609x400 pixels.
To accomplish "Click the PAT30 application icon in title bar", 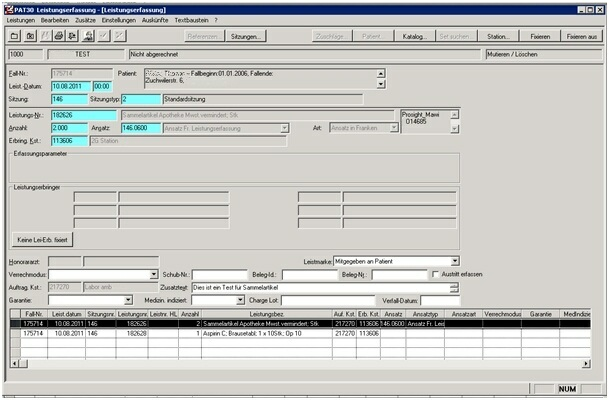I will (x=9, y=10).
